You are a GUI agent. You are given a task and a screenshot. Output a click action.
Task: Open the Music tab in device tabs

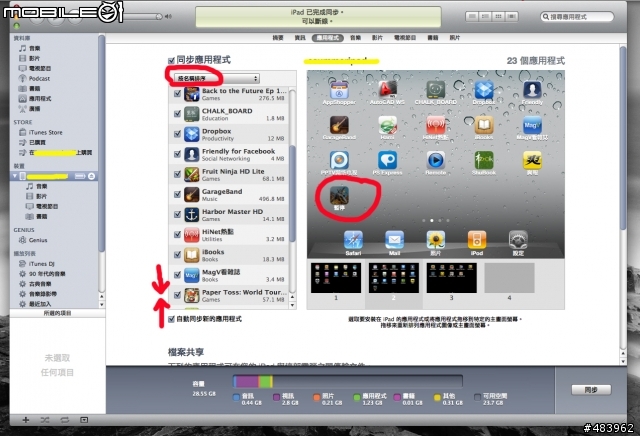point(356,38)
